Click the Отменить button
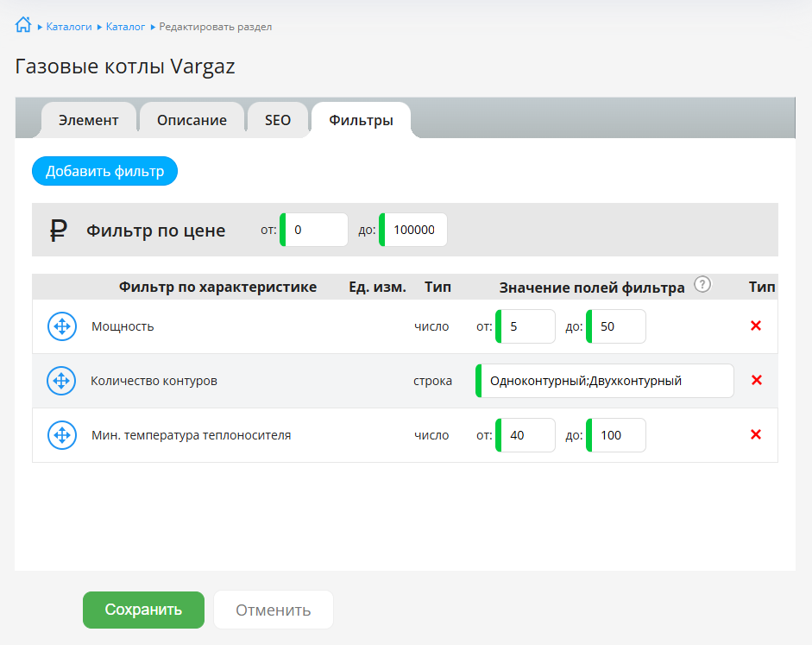 [274, 610]
